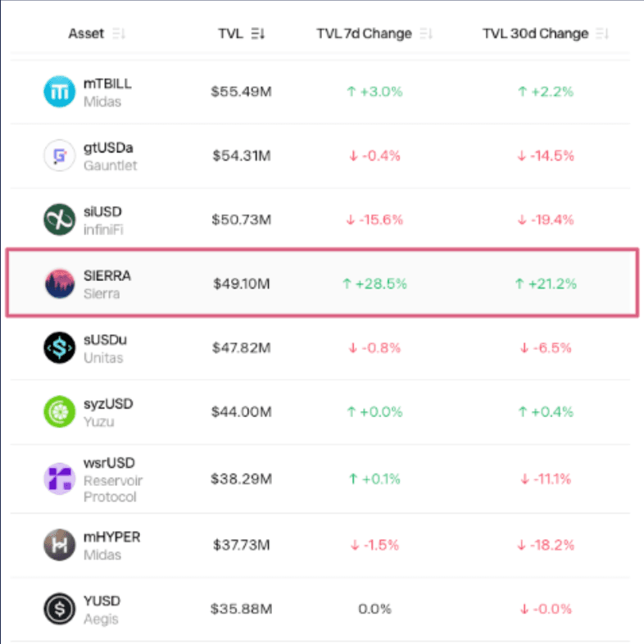
Task: Select the SIERRA mountain logo icon
Action: coord(60,283)
